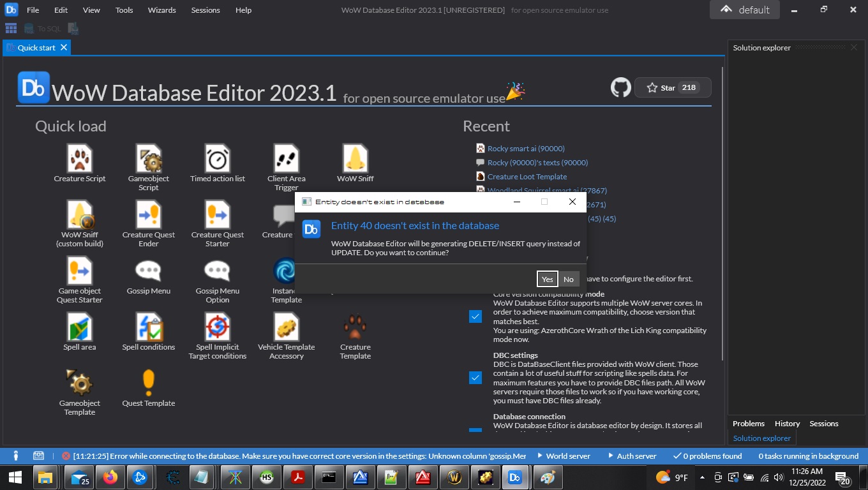
Task: Select the Solution explorer bottom tab
Action: point(762,438)
